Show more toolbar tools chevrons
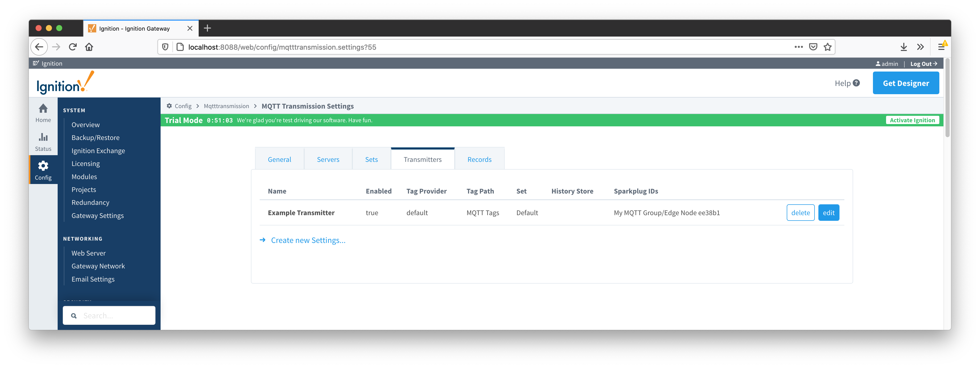This screenshot has height=368, width=980. 920,47
